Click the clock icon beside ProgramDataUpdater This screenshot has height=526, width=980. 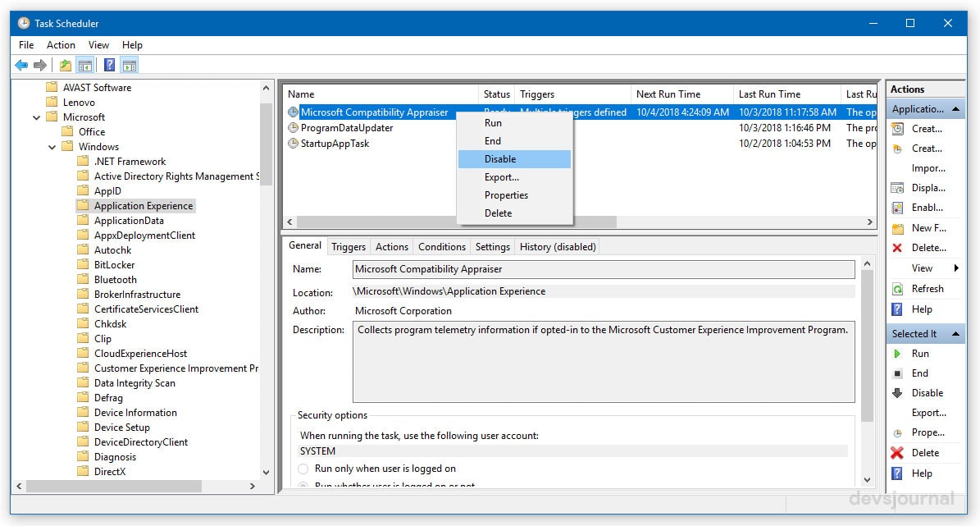293,127
